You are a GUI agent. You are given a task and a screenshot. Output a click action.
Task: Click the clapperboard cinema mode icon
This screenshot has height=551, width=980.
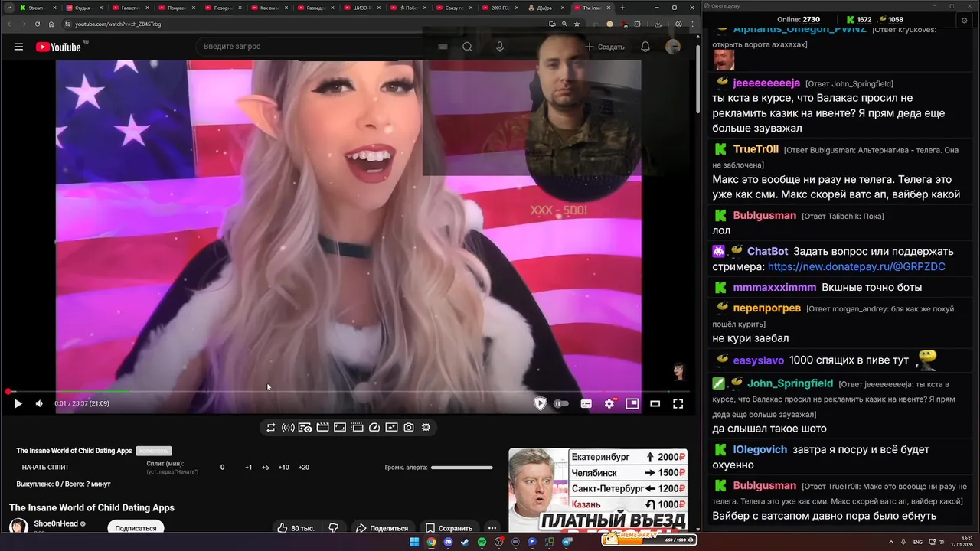click(322, 428)
